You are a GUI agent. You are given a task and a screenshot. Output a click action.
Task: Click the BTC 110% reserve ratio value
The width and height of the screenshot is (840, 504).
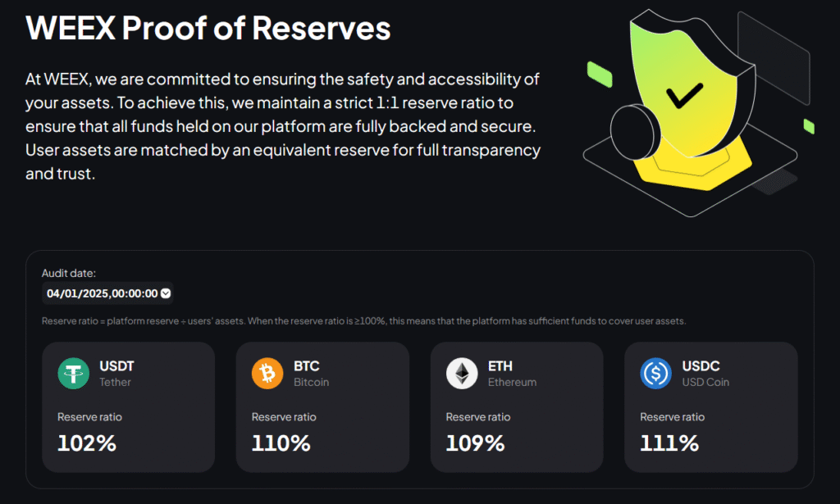280,443
